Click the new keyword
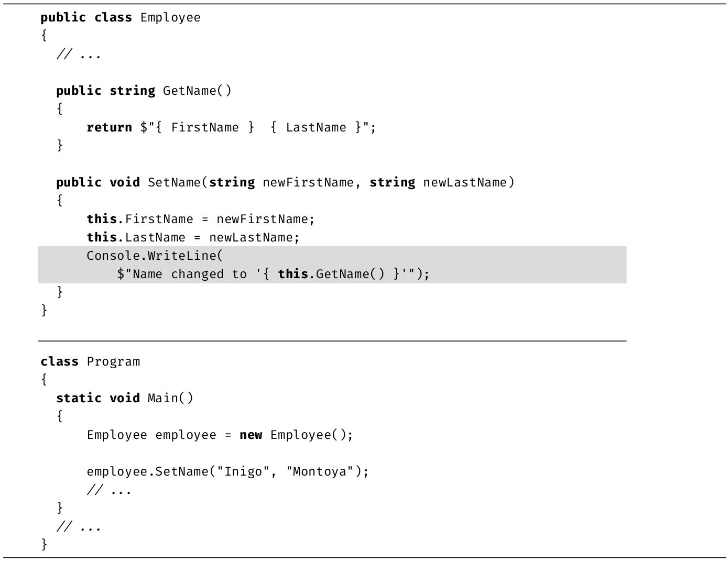Viewport: 728px width, 562px height. pyautogui.click(x=251, y=435)
